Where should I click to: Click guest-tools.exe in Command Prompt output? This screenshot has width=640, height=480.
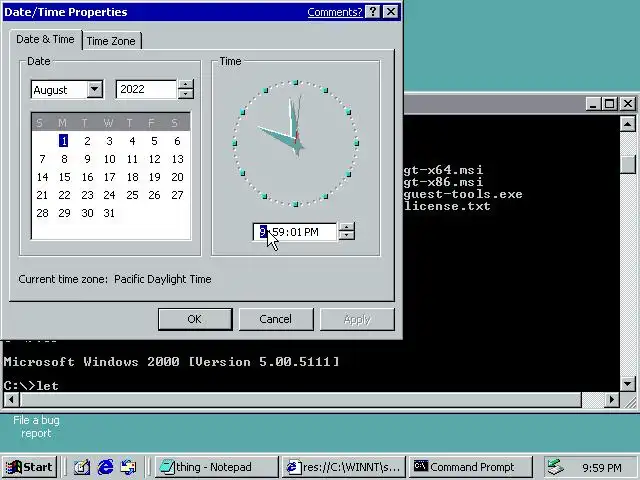click(463, 194)
